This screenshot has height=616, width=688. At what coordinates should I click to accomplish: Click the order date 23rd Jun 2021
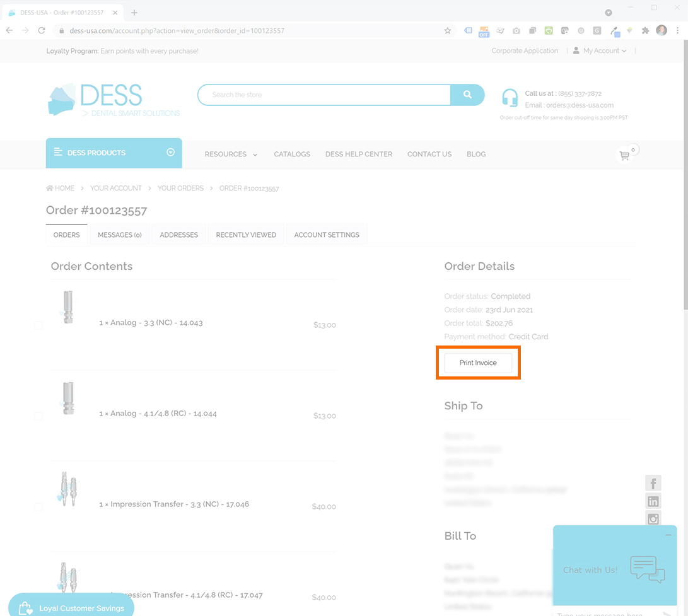pyautogui.click(x=509, y=310)
